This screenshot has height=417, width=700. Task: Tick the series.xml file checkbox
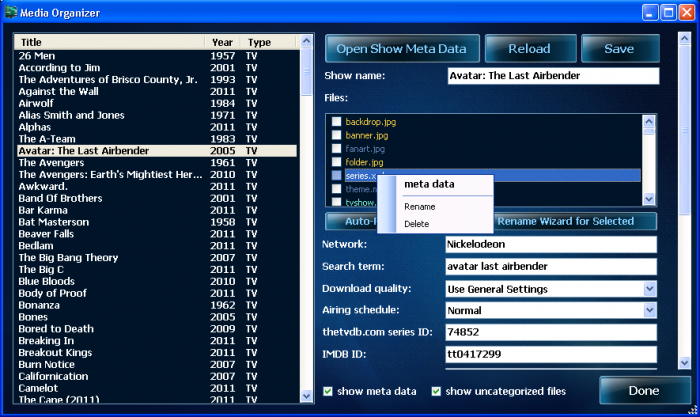pos(337,175)
